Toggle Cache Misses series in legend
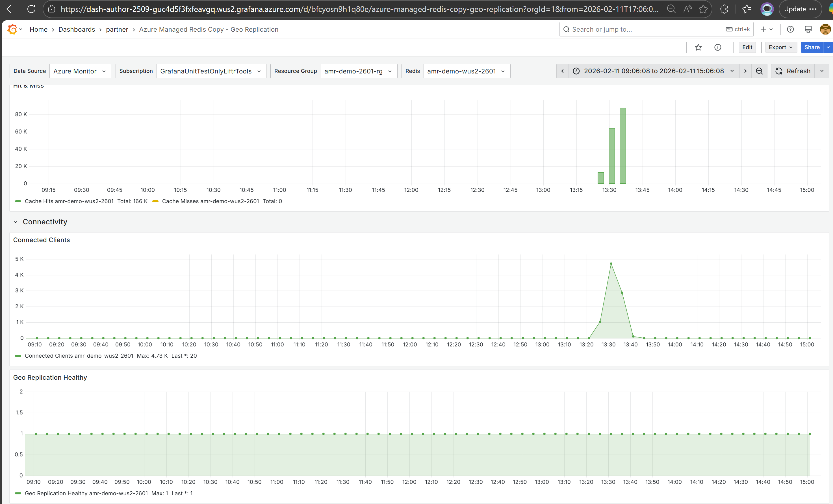Viewport: 833px width, 504px height. [x=210, y=201]
